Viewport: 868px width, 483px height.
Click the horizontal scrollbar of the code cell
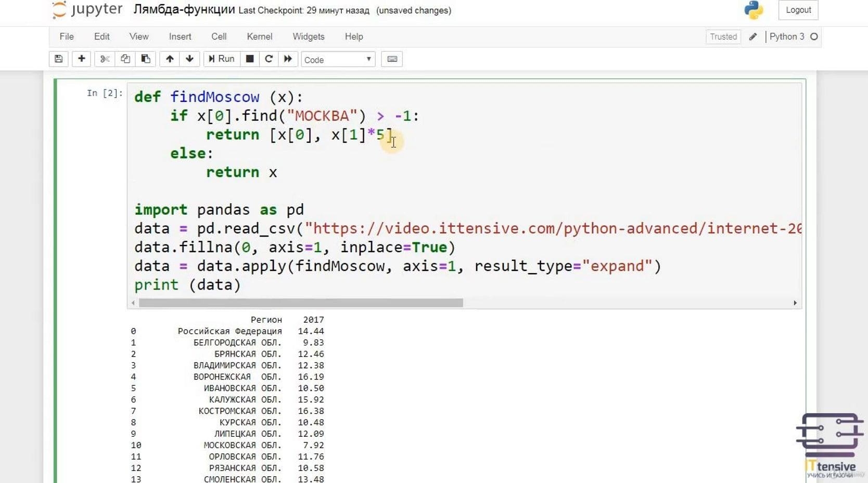click(301, 303)
